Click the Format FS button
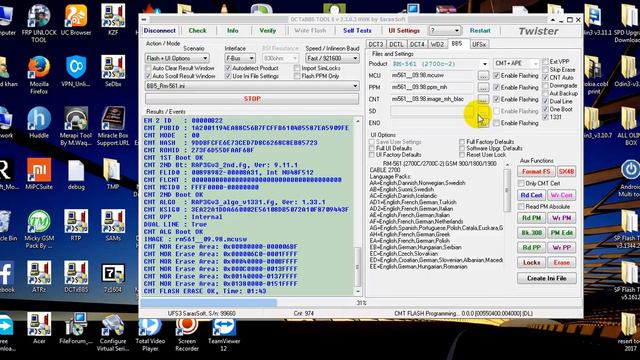Screen dimensions: 640x360 click(536, 171)
